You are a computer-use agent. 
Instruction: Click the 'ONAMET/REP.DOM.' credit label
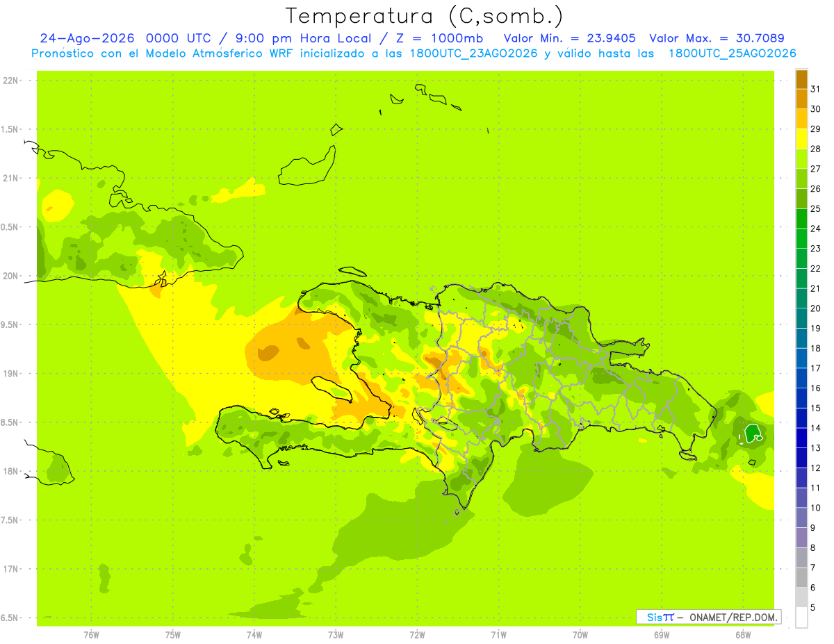pyautogui.click(x=733, y=617)
